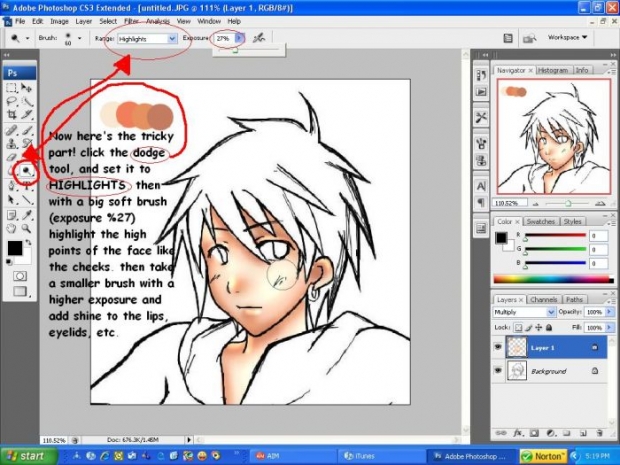Adjust the Navigator zoom slider

pos(568,203)
